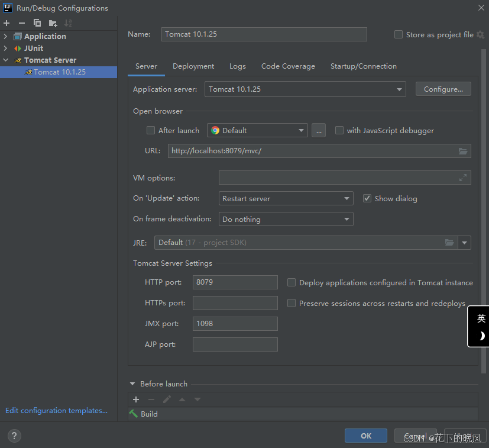The height and width of the screenshot is (448, 489).
Task: Switch to the Server tab
Action: click(x=146, y=66)
